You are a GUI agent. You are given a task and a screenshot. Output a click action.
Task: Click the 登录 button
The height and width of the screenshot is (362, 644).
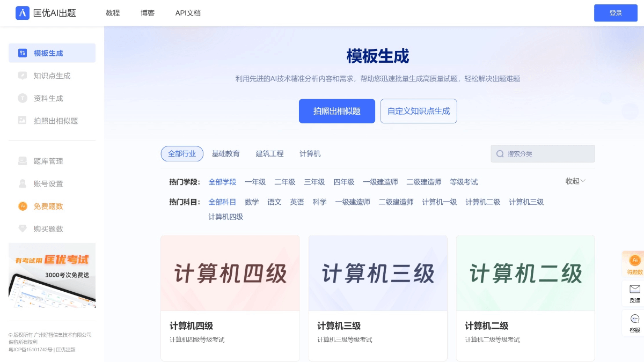point(616,13)
